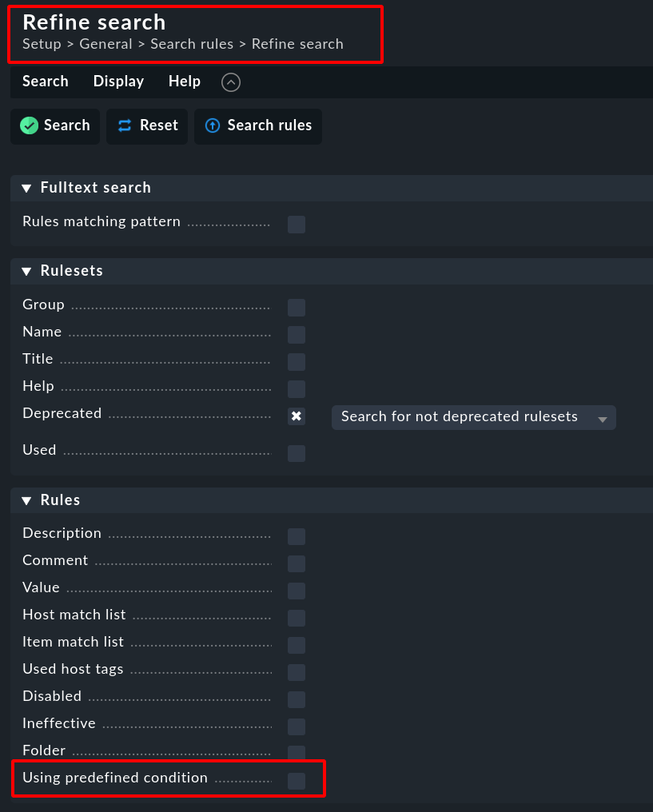Click the Search rules button
This screenshot has width=653, height=812.
[x=258, y=125]
